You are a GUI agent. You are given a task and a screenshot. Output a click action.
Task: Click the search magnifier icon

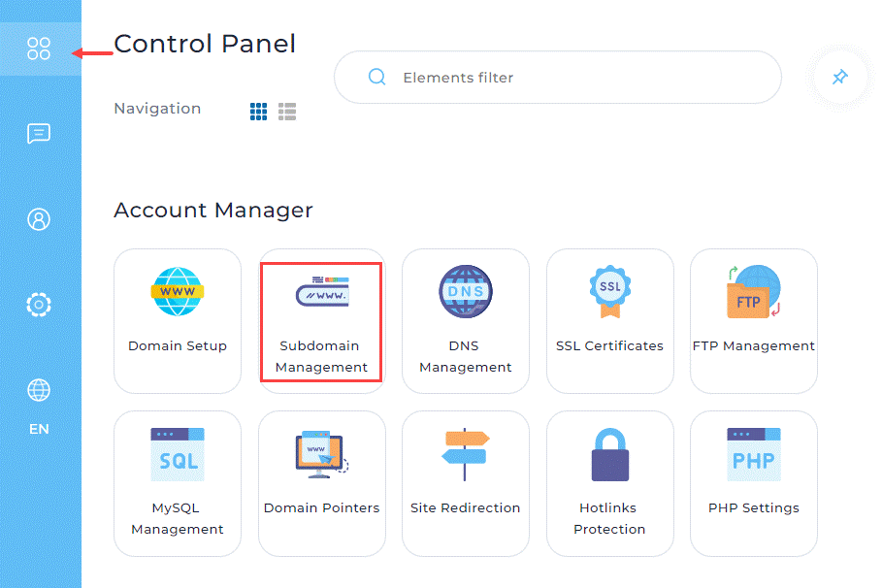[377, 78]
